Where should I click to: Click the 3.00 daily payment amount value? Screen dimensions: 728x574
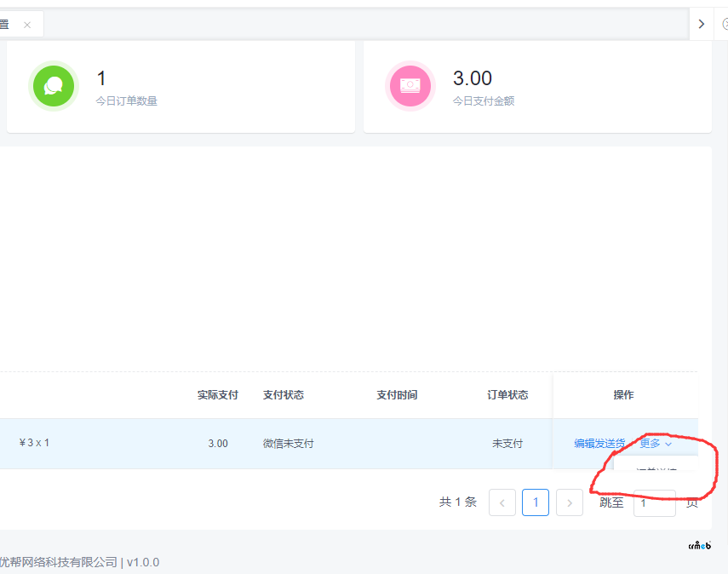coord(473,78)
